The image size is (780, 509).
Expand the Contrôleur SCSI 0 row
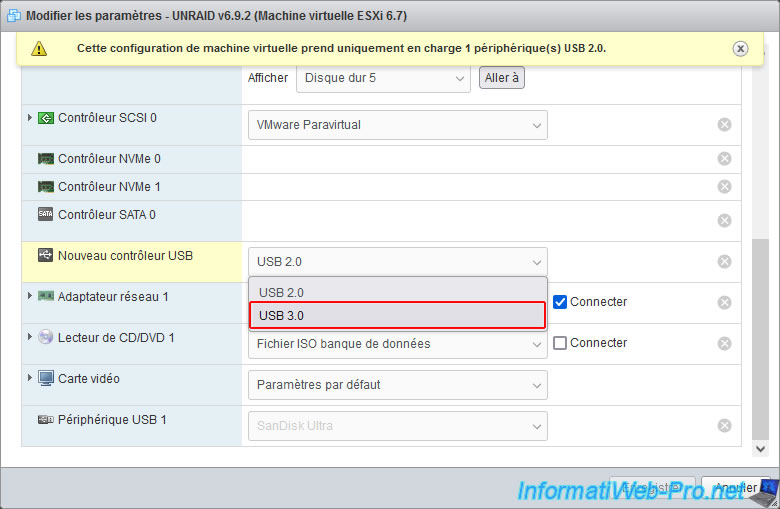[x=30, y=118]
